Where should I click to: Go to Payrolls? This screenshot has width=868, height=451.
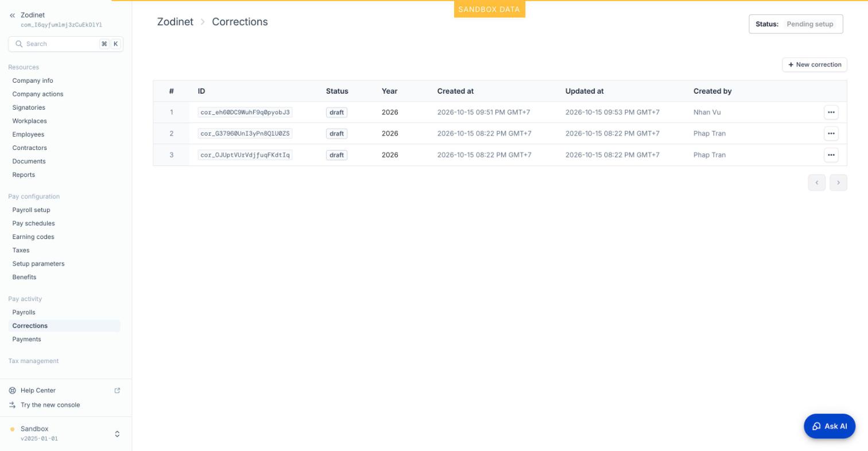[x=24, y=313]
